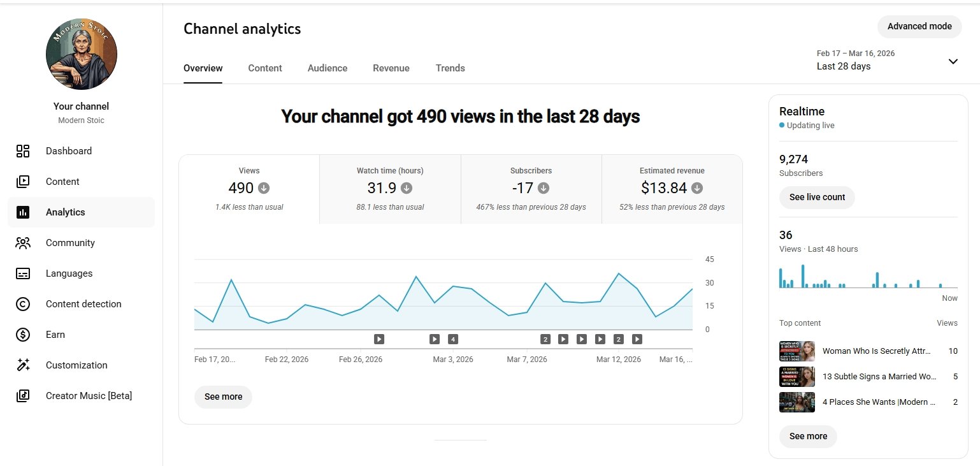Expand the Last 28 days date range dropdown
The image size is (980, 466).
tap(953, 61)
